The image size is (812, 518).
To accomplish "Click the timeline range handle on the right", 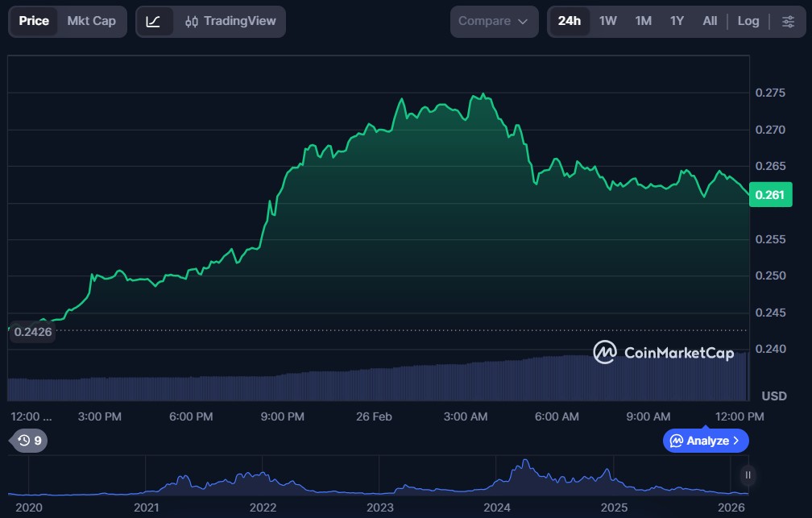I will click(x=748, y=475).
